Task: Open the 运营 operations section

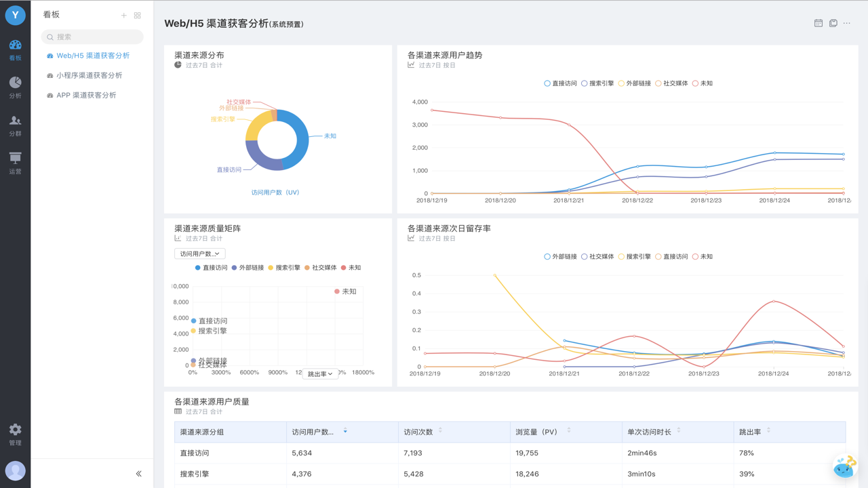Action: click(x=15, y=164)
